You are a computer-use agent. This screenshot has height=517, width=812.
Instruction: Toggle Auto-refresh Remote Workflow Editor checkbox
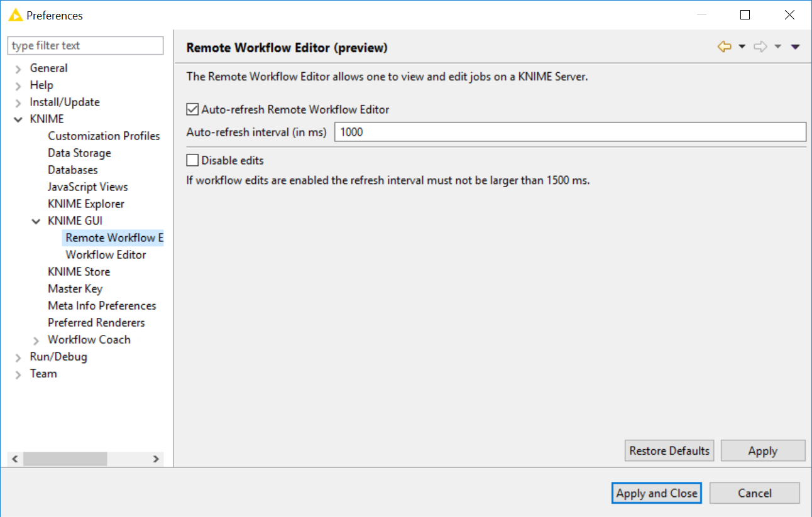pyautogui.click(x=192, y=109)
